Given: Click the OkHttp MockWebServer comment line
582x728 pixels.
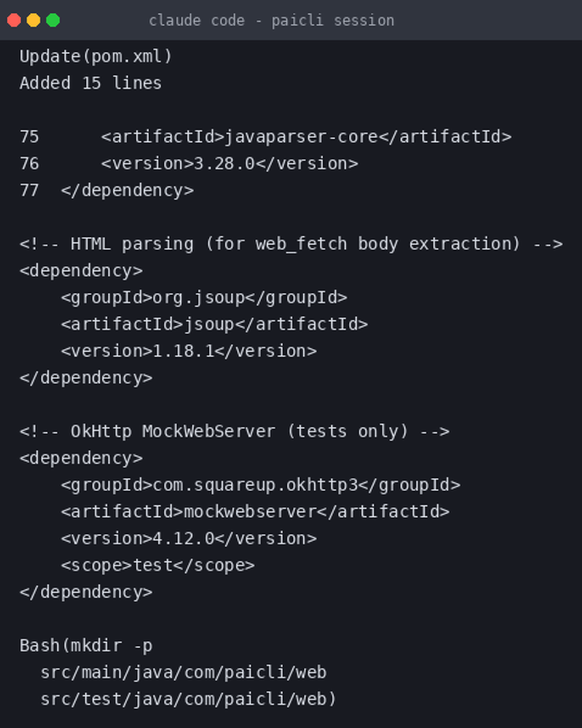Looking at the screenshot, I should 234,432.
